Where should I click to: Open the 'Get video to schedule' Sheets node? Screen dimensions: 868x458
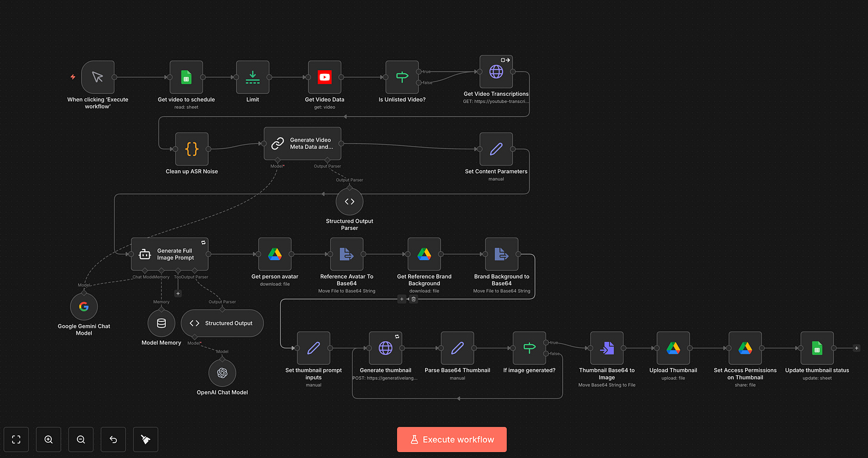coord(186,77)
